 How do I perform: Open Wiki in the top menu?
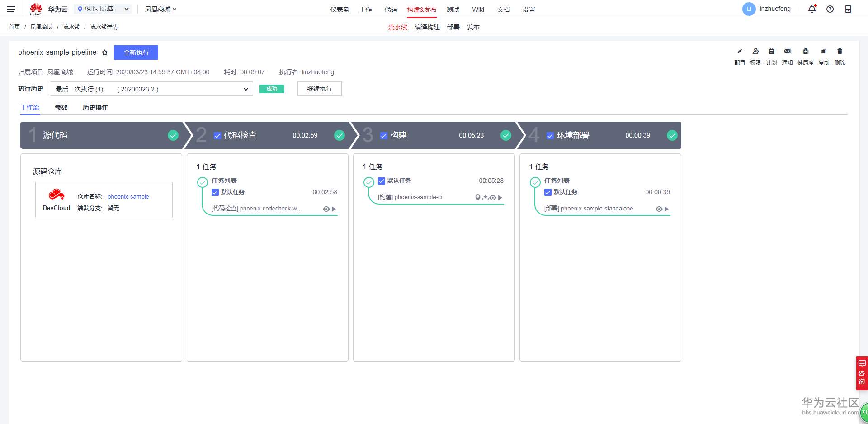(x=478, y=10)
